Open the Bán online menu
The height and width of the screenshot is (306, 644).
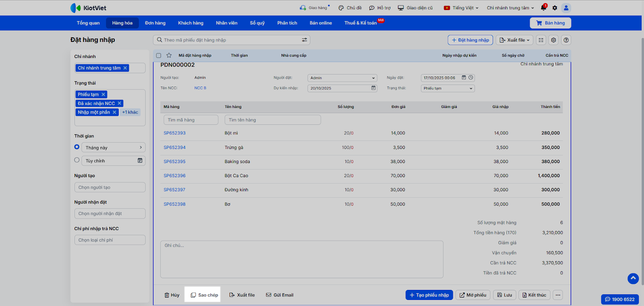[321, 23]
